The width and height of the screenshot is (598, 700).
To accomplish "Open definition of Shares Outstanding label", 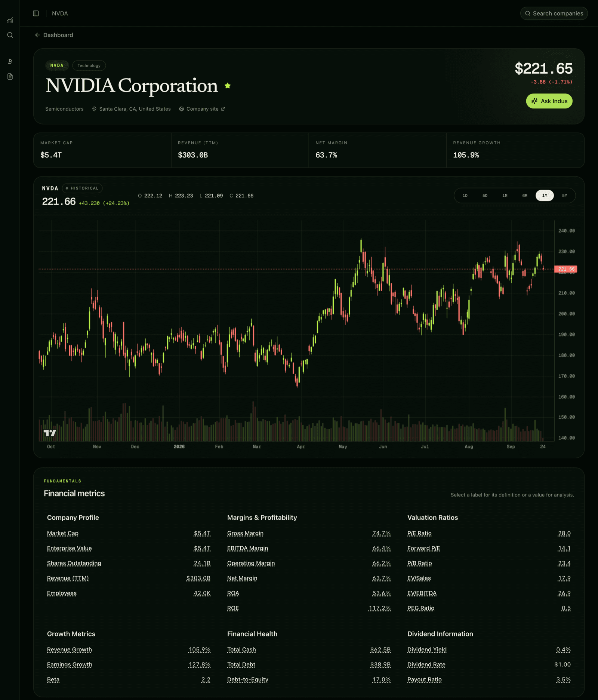I will coord(74,564).
